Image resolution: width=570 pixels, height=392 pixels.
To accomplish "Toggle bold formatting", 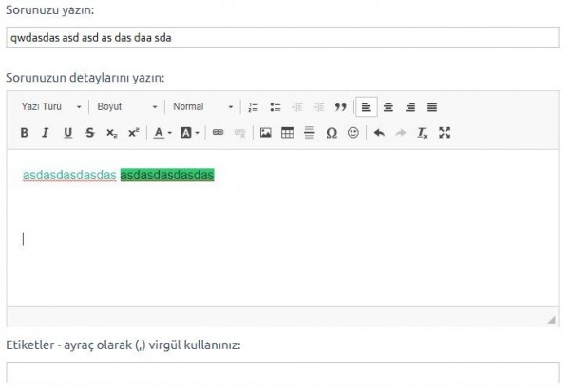I will [25, 133].
